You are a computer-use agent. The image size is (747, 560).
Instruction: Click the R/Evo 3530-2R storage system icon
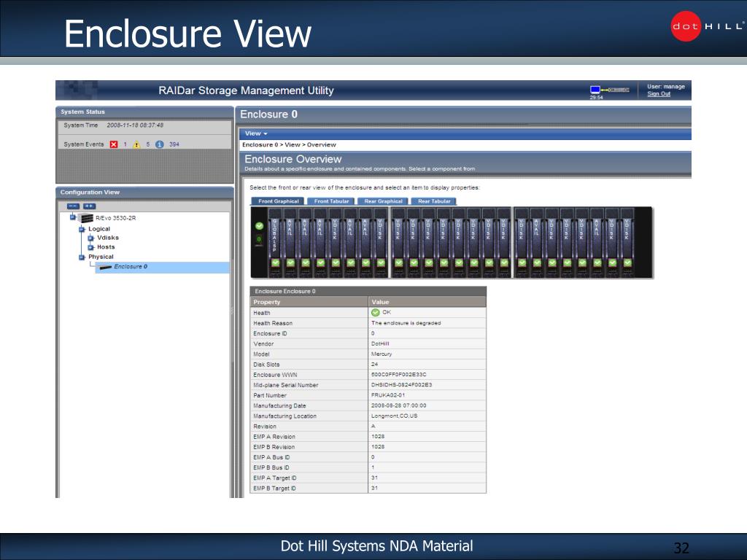(86, 218)
